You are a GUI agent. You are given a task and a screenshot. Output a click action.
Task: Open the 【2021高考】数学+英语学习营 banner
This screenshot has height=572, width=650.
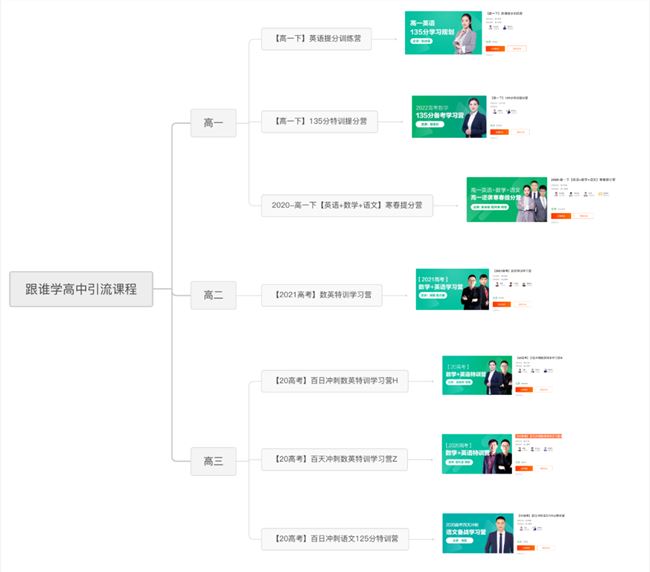(452, 289)
